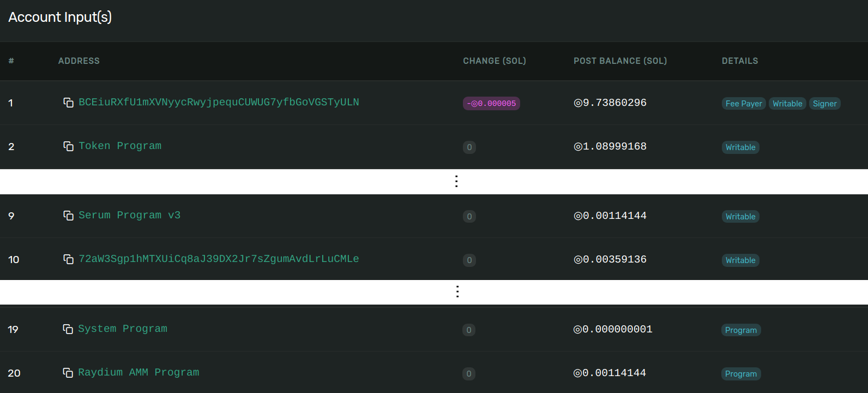Click the Fee Payer badge
868x393 pixels.
pos(744,104)
